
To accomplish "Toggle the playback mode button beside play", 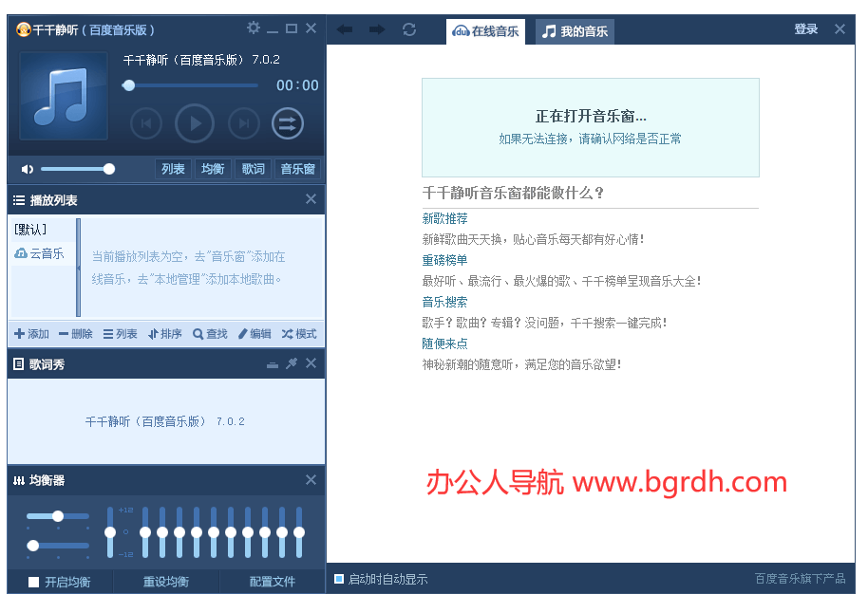I will coord(286,122).
